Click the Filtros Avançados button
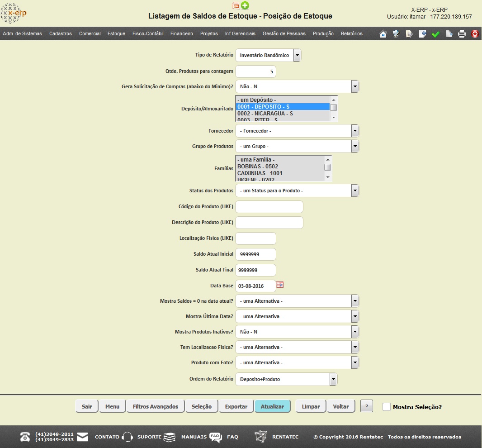 click(156, 406)
